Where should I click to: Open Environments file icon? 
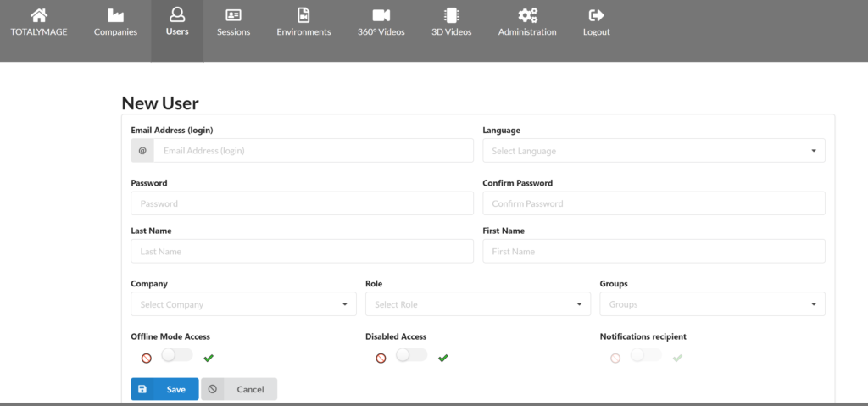click(303, 15)
